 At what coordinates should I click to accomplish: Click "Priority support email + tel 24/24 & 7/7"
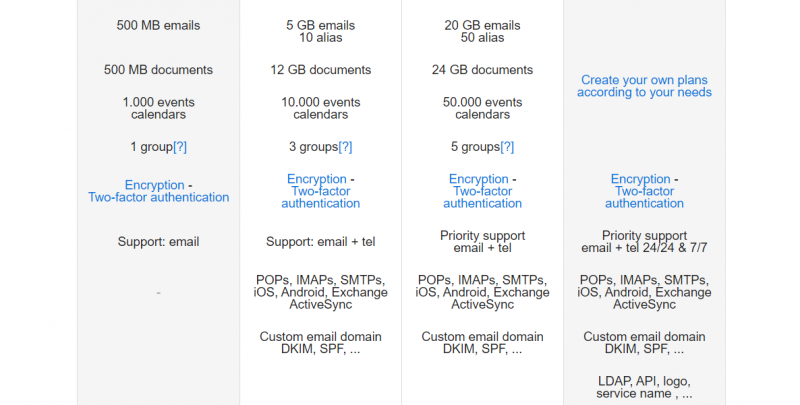[x=644, y=242]
